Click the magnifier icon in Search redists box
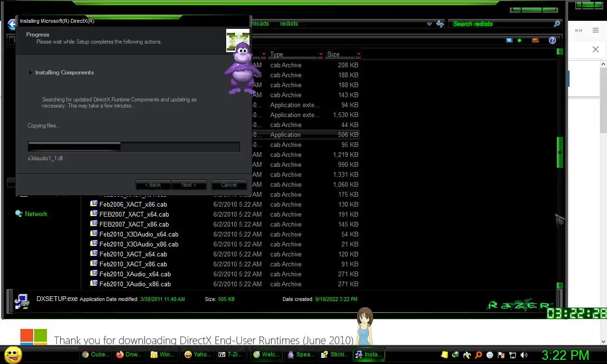Viewport: 607px width, 364px height. (557, 24)
